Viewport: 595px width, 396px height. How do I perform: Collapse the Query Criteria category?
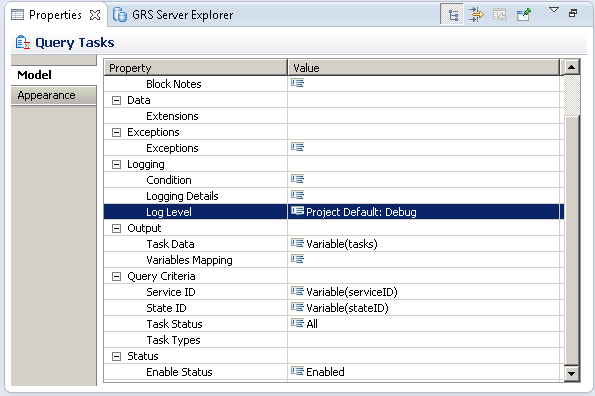116,277
